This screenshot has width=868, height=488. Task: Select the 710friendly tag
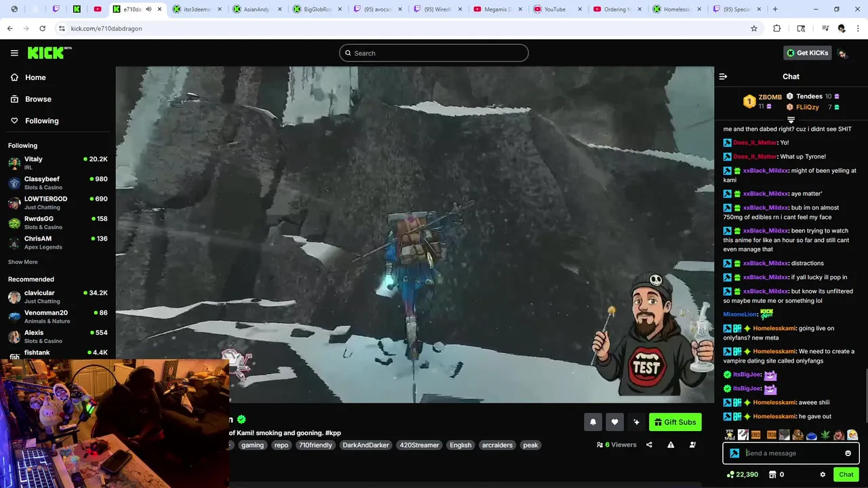[315, 445]
